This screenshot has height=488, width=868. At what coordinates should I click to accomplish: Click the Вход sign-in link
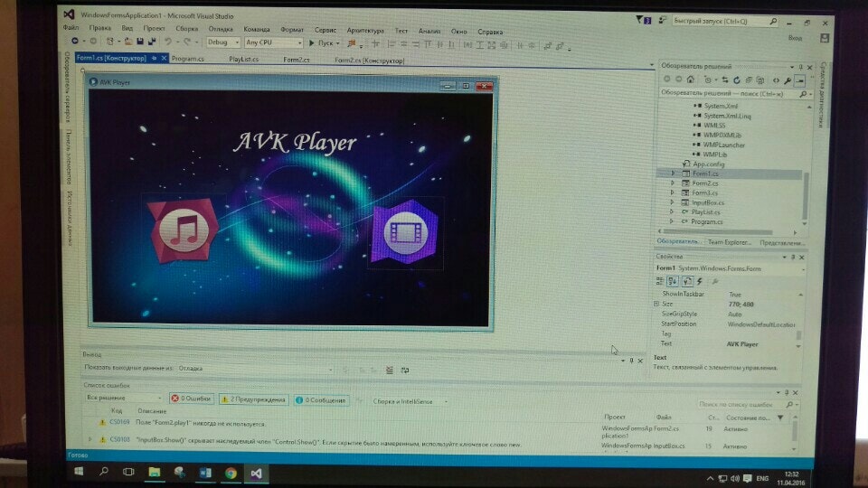(x=795, y=38)
